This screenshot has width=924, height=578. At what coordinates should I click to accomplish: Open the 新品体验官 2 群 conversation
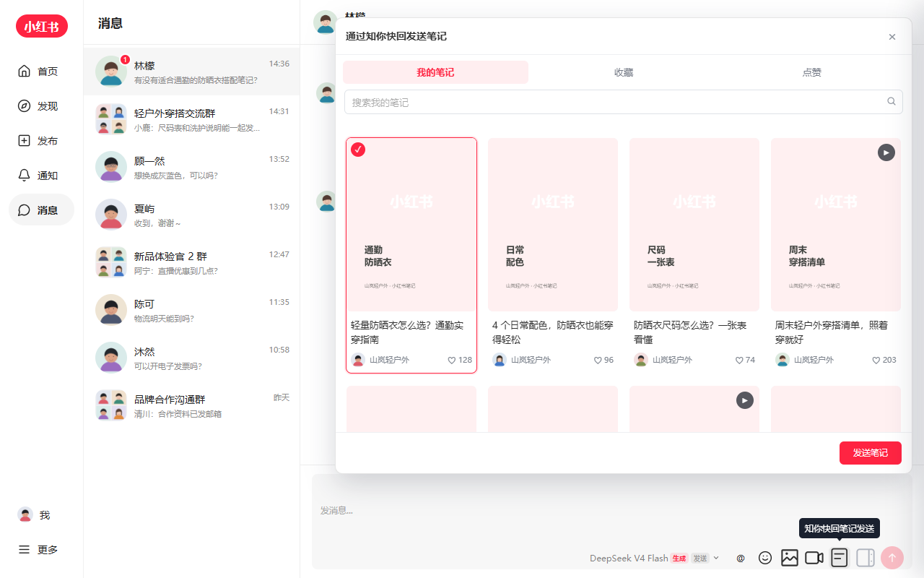[192, 262]
